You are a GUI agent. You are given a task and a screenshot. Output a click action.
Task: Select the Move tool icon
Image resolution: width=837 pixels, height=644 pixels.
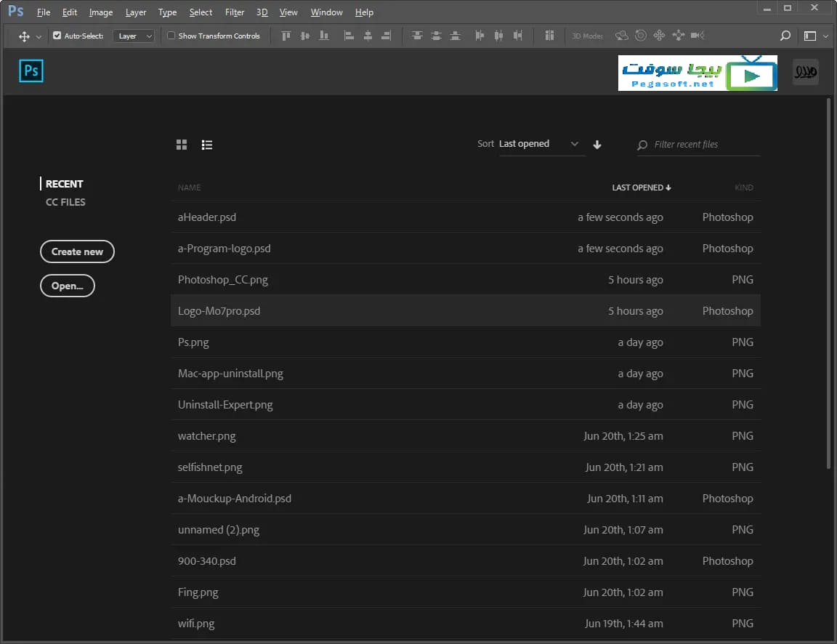click(24, 36)
